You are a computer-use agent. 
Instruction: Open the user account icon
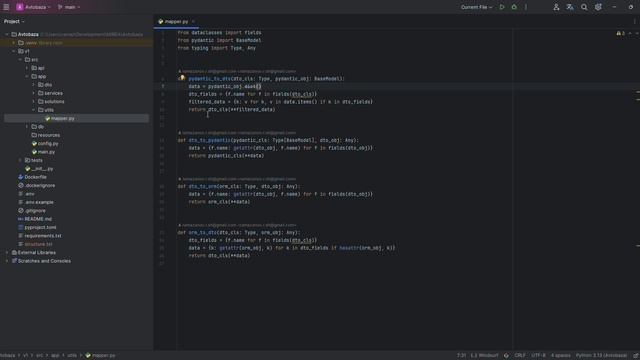[556, 7]
